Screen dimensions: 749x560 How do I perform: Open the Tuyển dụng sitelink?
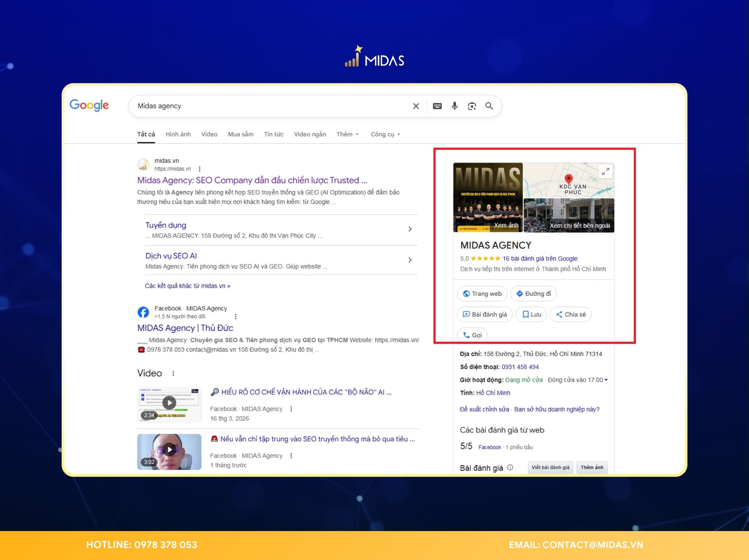[x=166, y=225]
